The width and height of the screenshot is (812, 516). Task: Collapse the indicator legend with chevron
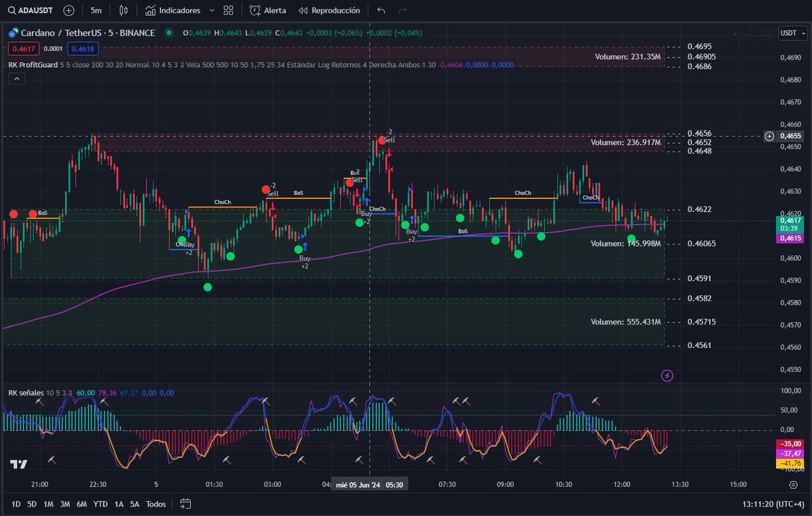[x=16, y=79]
